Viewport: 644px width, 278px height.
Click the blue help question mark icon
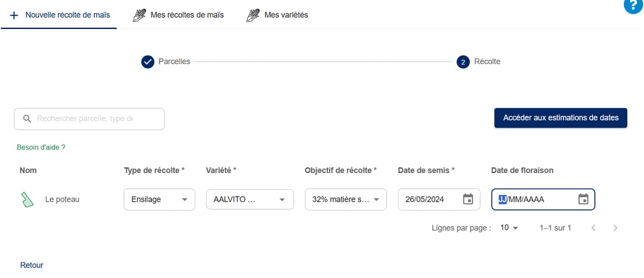(634, 5)
